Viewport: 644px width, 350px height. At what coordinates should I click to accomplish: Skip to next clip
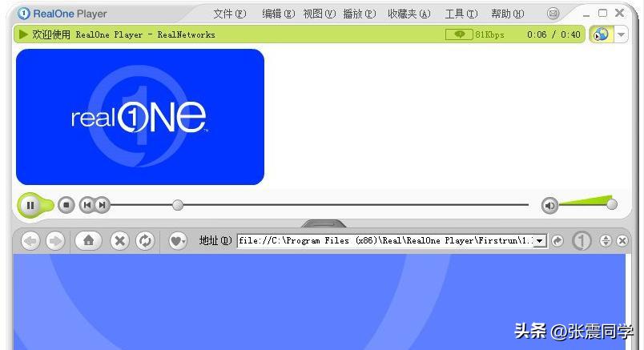103,205
